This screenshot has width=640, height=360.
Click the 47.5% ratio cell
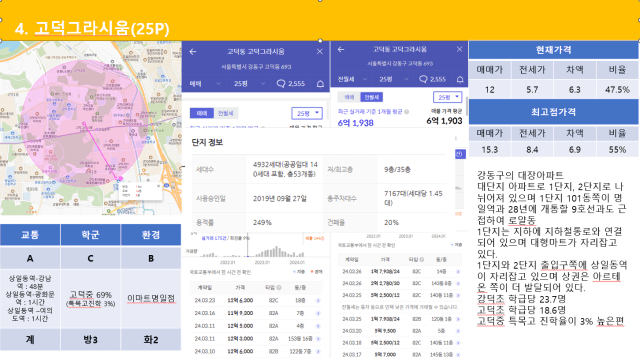coord(617,89)
